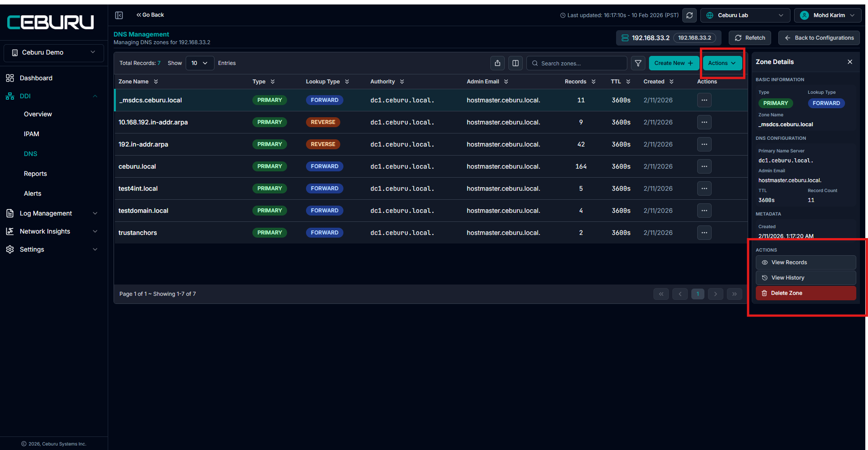Open the Actions dropdown button
868x450 pixels.
722,63
